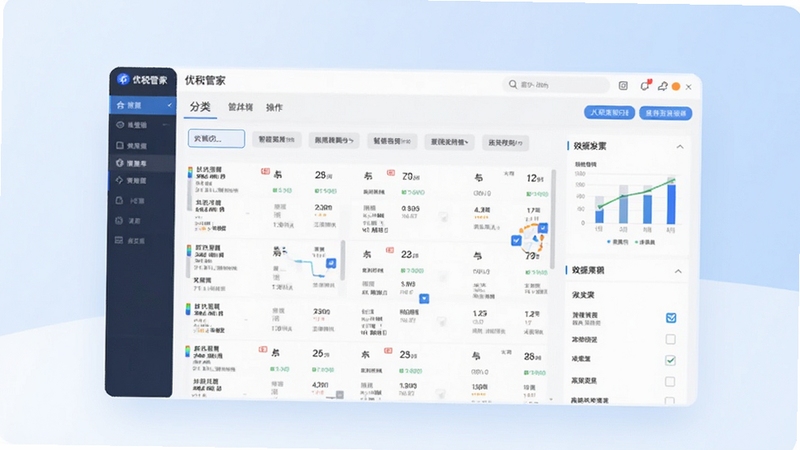The width and height of the screenshot is (800, 450).
Task: Open the fourth gray filter chip with down arrow
Action: (x=449, y=142)
